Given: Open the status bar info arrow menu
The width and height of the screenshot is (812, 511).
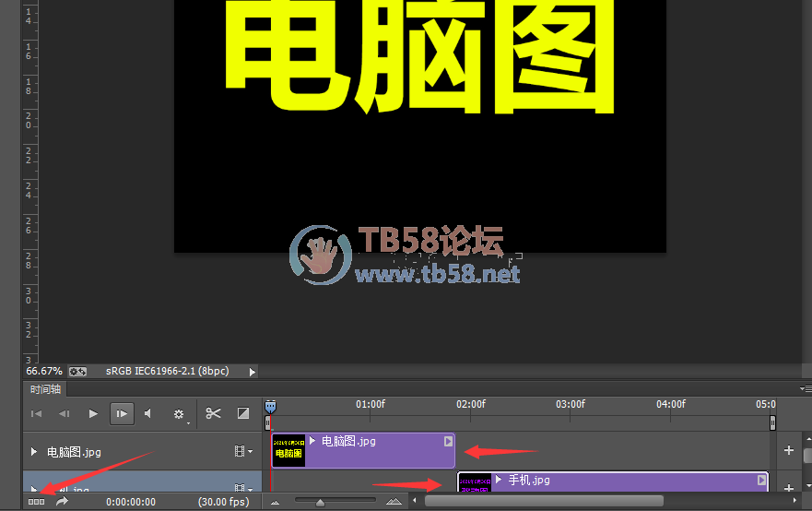Looking at the screenshot, I should [253, 371].
